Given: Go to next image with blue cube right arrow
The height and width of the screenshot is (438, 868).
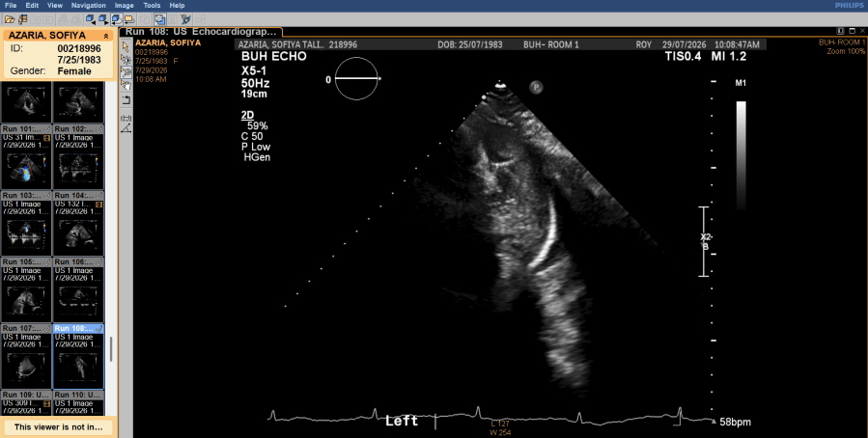Looking at the screenshot, I should pos(103,19).
